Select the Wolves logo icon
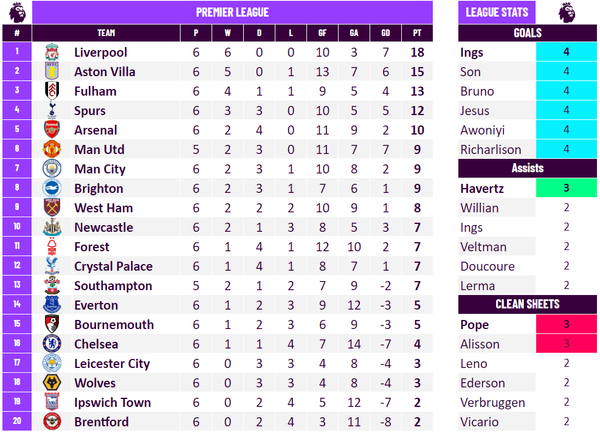 pyautogui.click(x=52, y=383)
